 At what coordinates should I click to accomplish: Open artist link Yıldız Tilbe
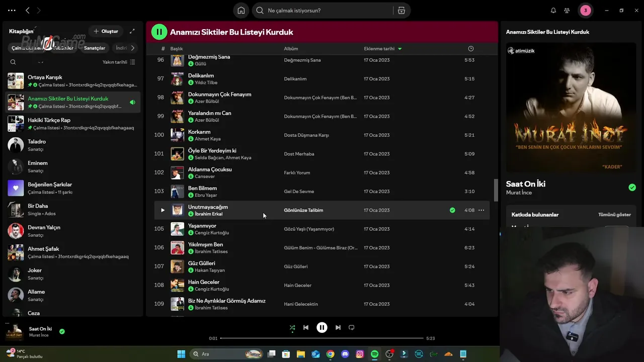click(x=206, y=82)
